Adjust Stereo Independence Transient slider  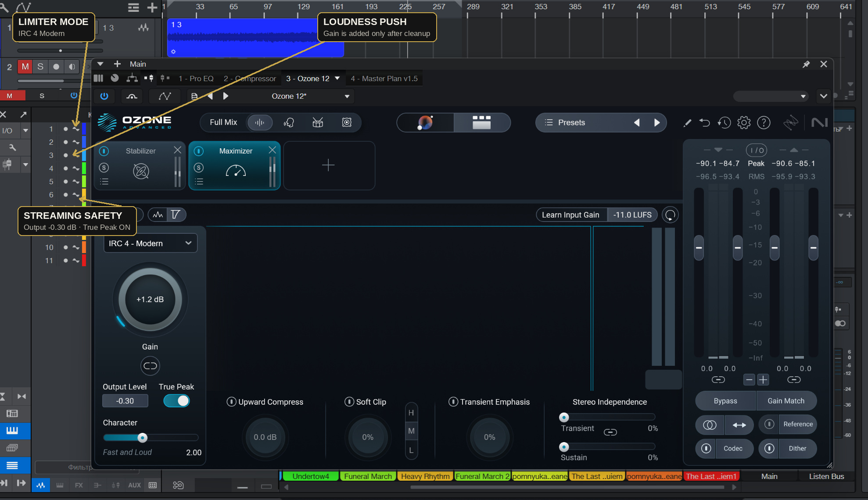[564, 417]
